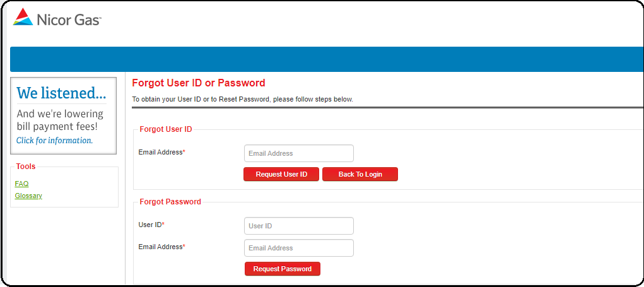Open the FAQ link under Tools
This screenshot has height=287, width=644.
tap(22, 184)
